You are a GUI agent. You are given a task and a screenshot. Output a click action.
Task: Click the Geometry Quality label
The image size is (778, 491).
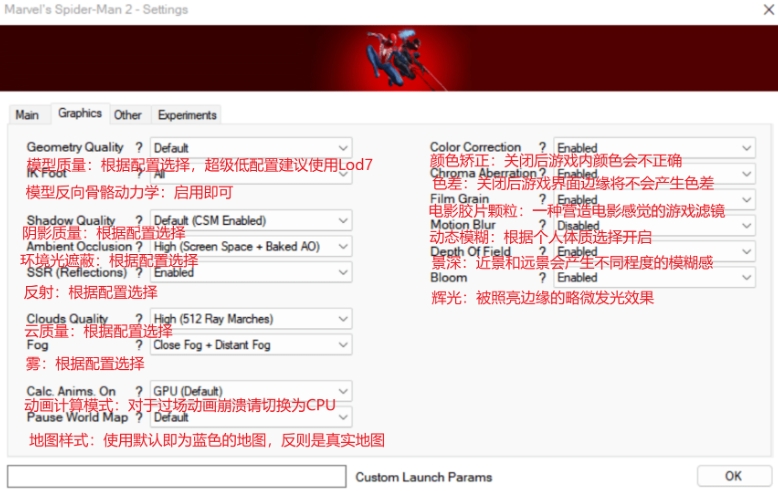point(75,147)
